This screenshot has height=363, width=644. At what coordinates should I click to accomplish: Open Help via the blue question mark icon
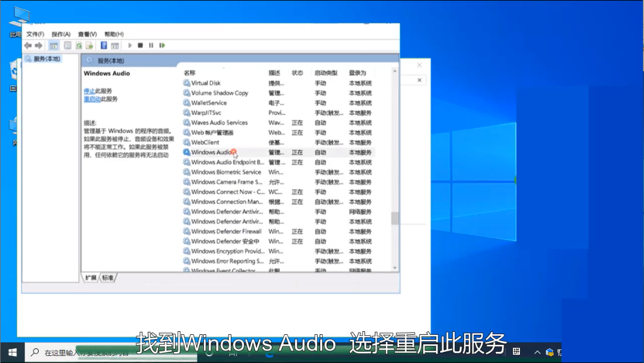104,45
